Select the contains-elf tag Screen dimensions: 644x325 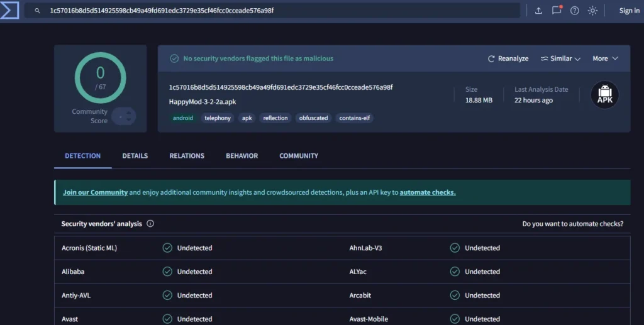(x=355, y=118)
